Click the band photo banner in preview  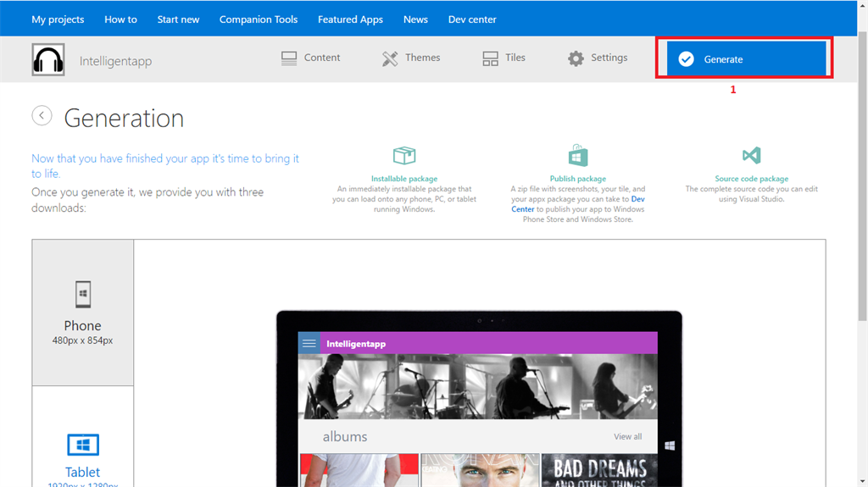click(478, 386)
